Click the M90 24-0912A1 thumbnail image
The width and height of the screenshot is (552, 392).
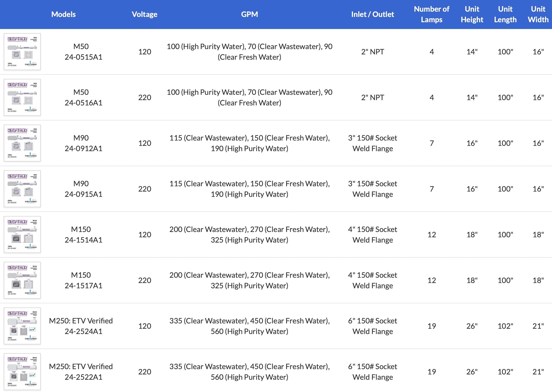[x=22, y=143]
